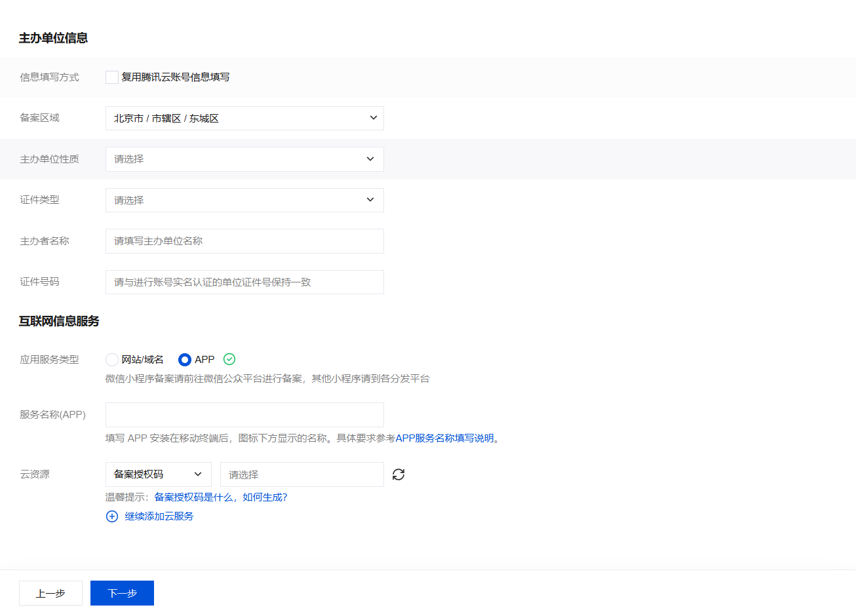Open the 如何生成 help link

[265, 497]
